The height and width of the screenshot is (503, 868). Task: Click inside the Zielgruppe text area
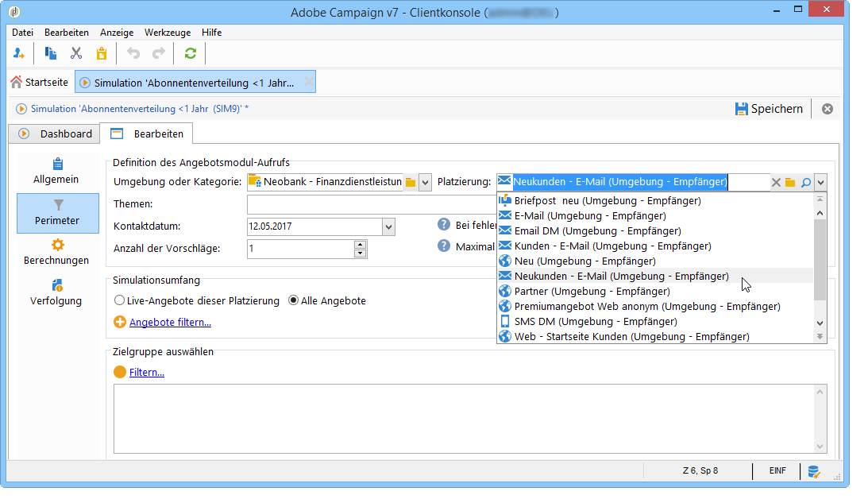[x=464, y=419]
